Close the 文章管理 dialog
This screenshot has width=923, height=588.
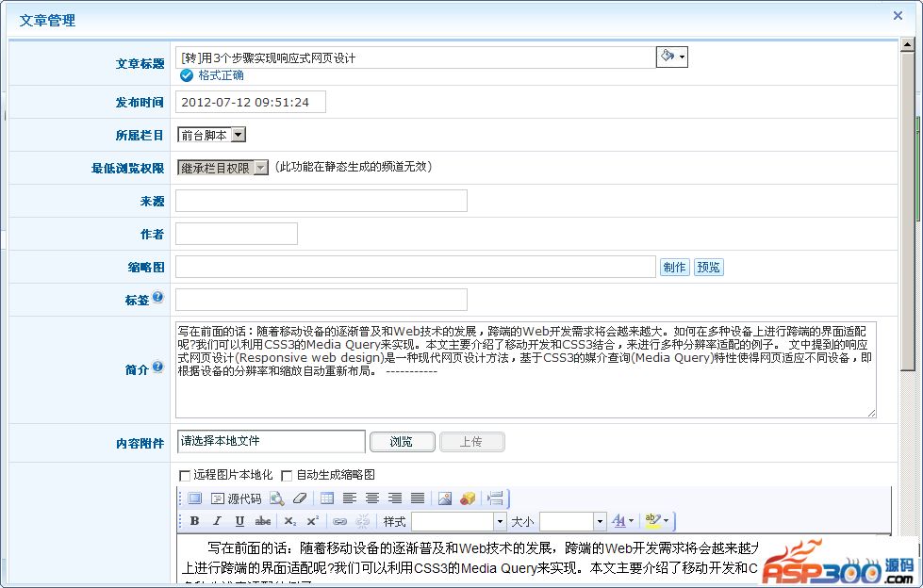[x=898, y=16]
